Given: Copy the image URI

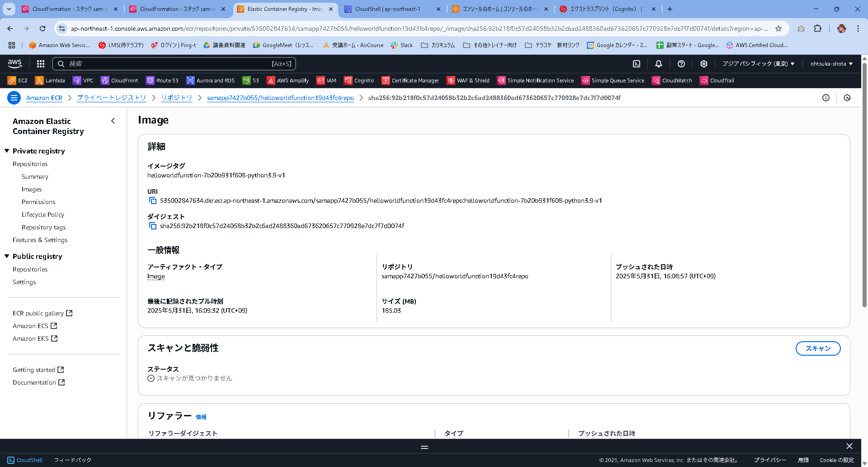Looking at the screenshot, I should pos(153,200).
